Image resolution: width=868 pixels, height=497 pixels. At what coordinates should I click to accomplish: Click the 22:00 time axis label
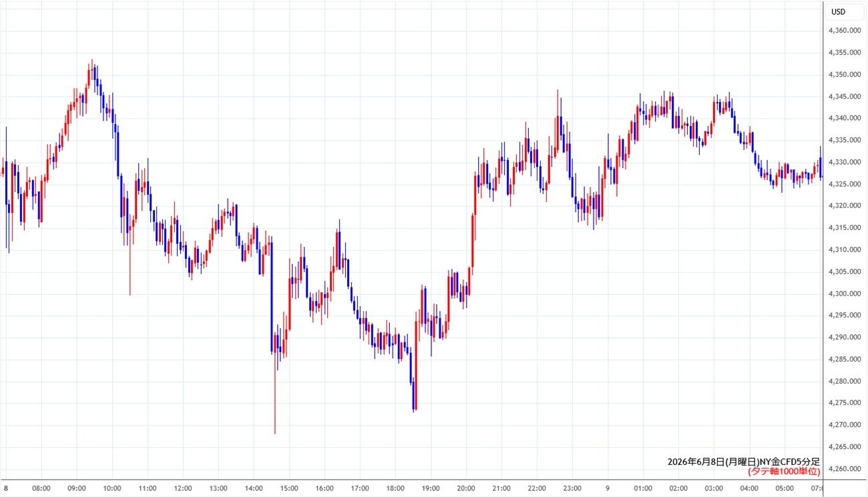[537, 488]
